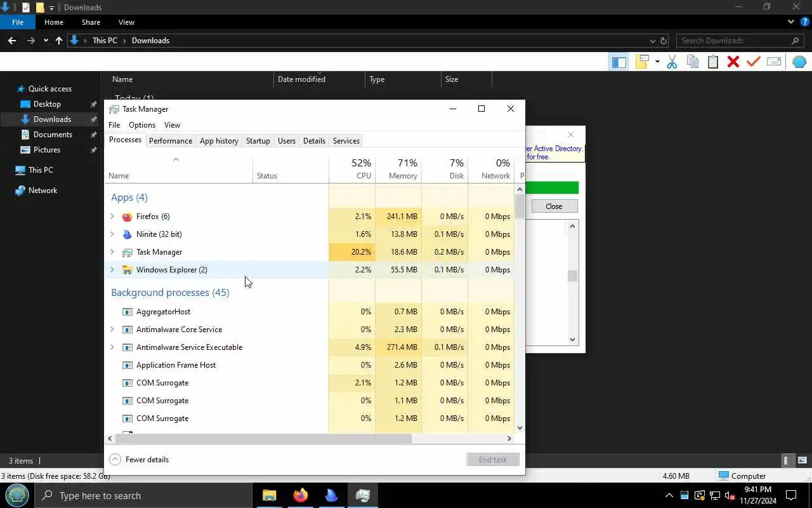Switch to Services tab in Task Manager
Image resolution: width=812 pixels, height=508 pixels.
[x=346, y=141]
